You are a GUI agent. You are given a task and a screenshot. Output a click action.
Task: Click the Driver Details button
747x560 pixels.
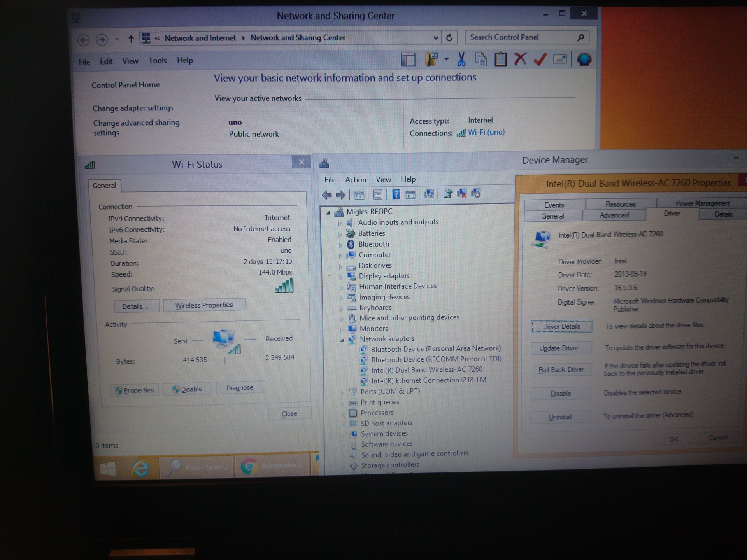point(561,326)
